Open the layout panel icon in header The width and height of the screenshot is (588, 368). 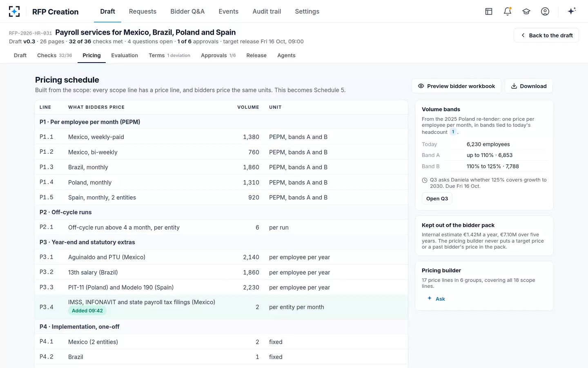489,11
